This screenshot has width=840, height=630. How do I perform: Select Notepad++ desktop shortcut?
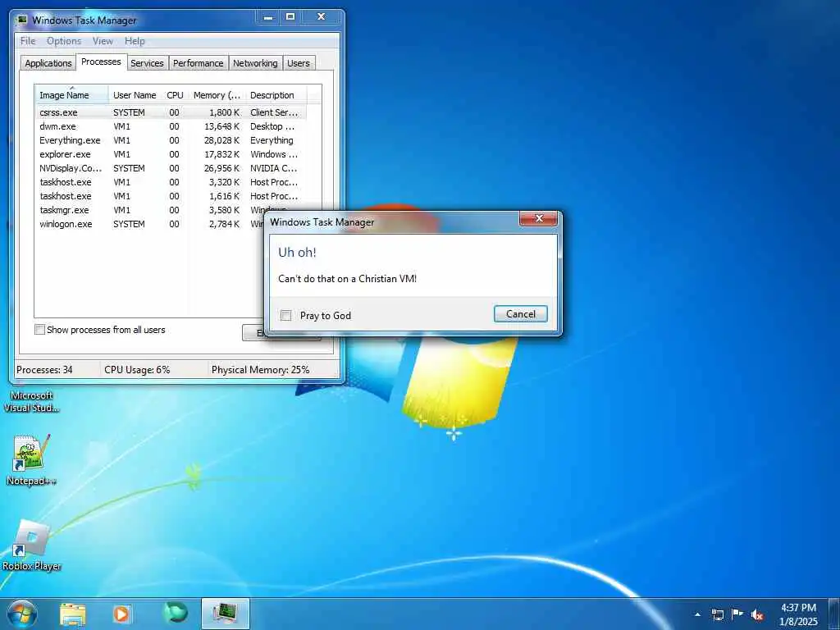tap(31, 459)
